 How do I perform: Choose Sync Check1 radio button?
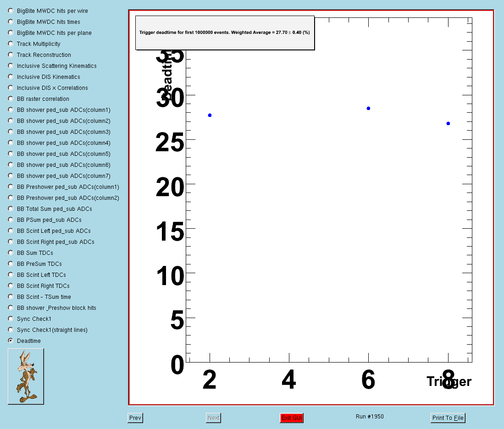pos(11,319)
